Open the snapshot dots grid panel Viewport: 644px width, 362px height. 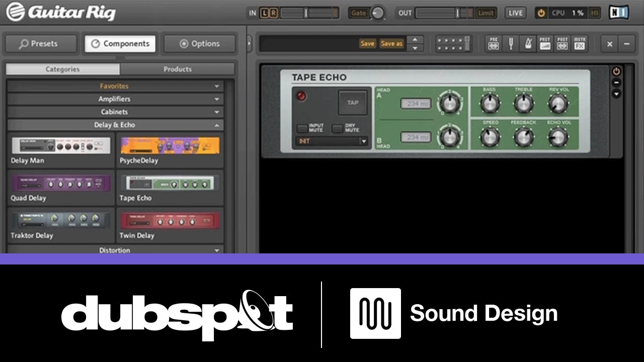pyautogui.click(x=453, y=44)
